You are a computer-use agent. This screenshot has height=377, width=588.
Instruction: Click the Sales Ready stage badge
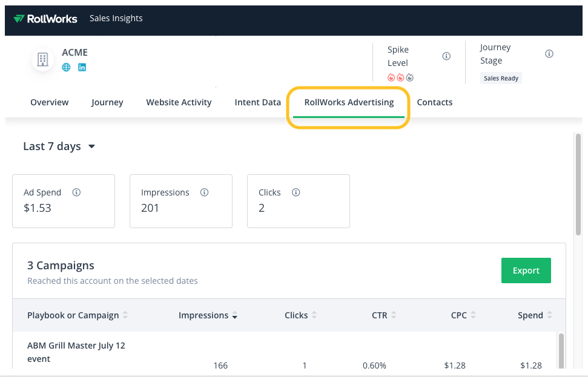[x=501, y=78]
